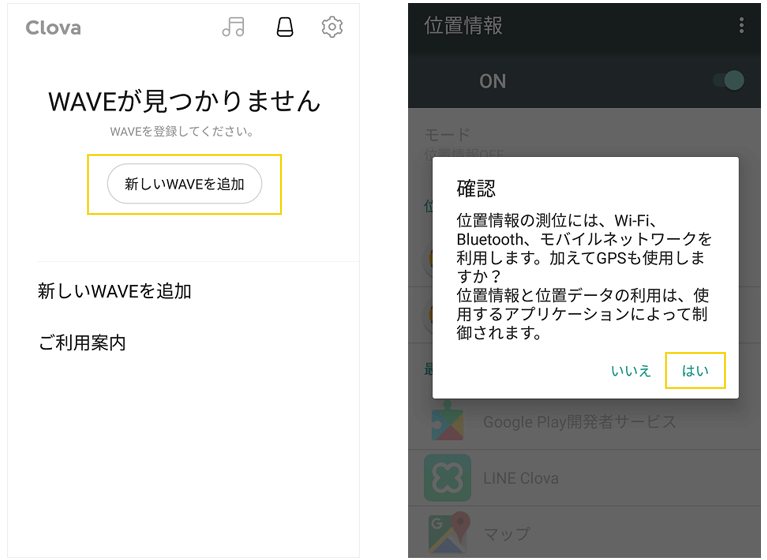Open the three-dot overflow menu in 位置情報

tap(742, 25)
